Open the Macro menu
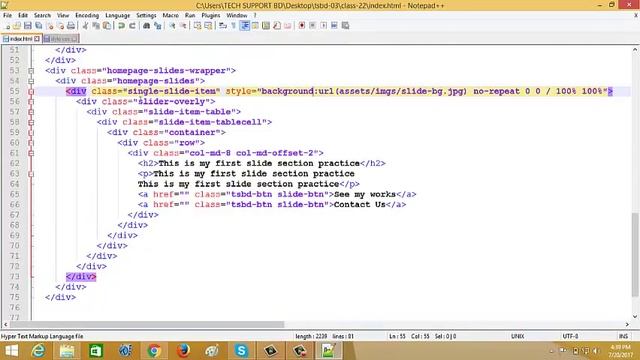This screenshot has height=360, width=640. [171, 15]
